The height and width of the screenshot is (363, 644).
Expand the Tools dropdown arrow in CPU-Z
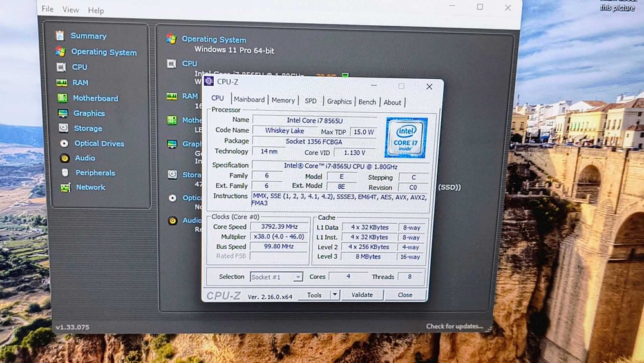pyautogui.click(x=335, y=295)
